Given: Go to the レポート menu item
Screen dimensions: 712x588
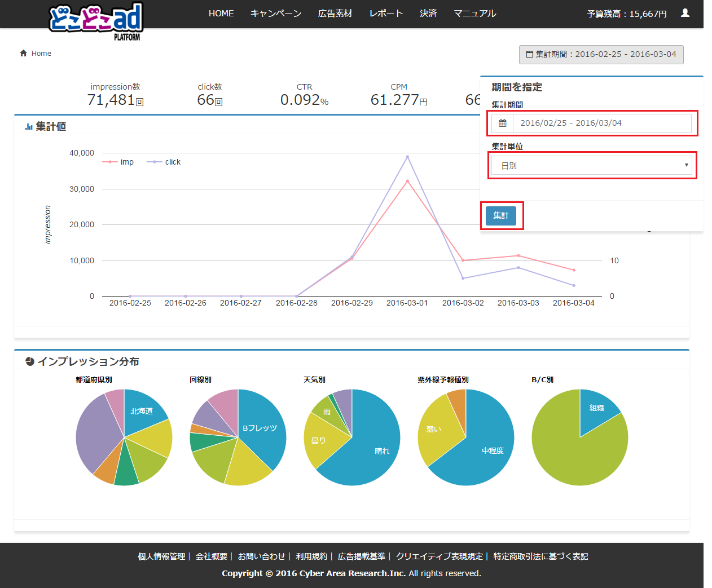Looking at the screenshot, I should point(386,13).
